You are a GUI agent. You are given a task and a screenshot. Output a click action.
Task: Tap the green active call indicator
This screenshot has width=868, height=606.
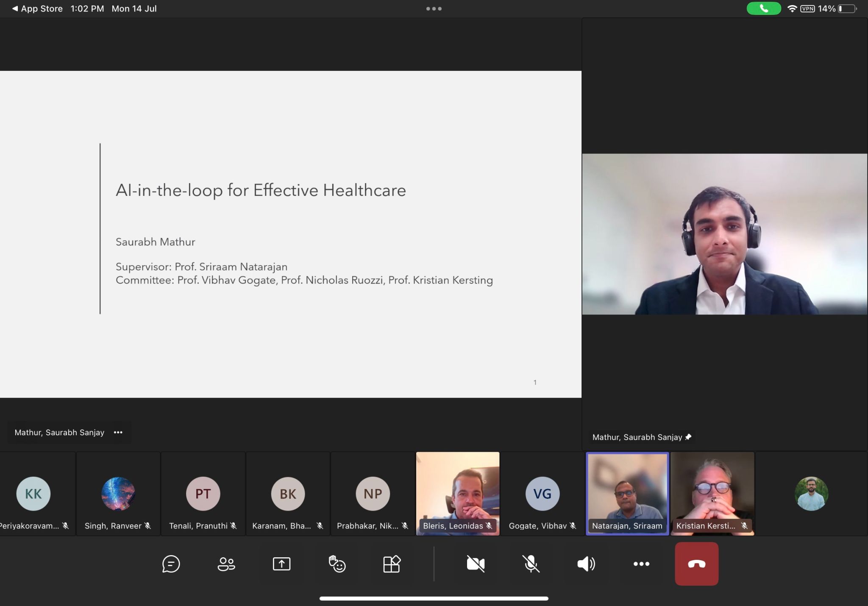[763, 8]
